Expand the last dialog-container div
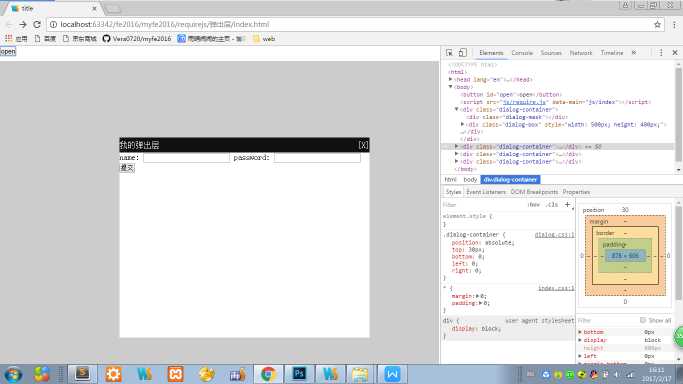The width and height of the screenshot is (683, 384). 456,162
